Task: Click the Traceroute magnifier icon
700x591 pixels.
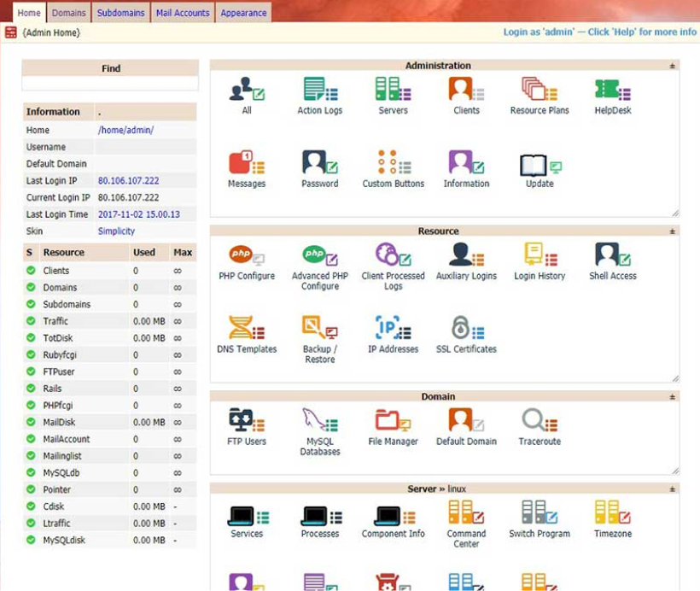Action: point(540,421)
